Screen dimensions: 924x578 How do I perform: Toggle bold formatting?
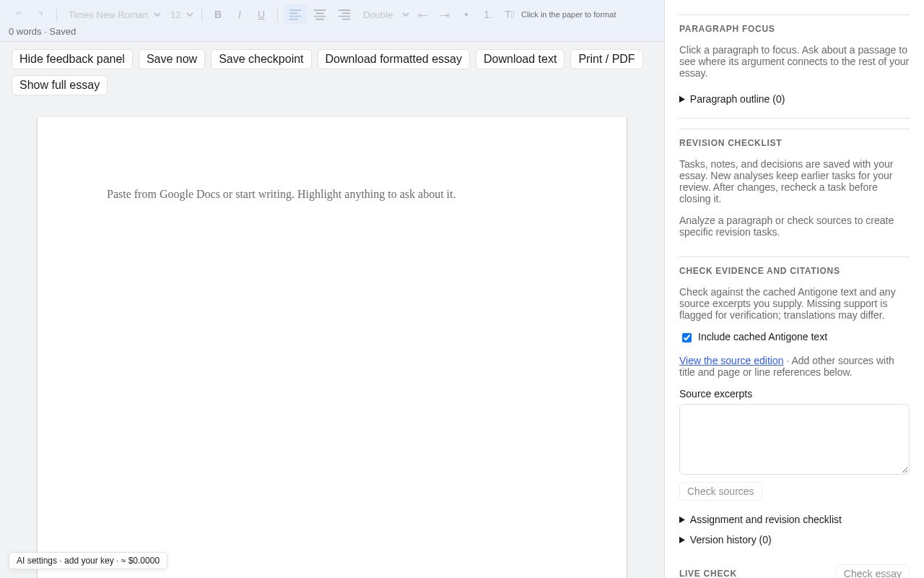[x=218, y=14]
